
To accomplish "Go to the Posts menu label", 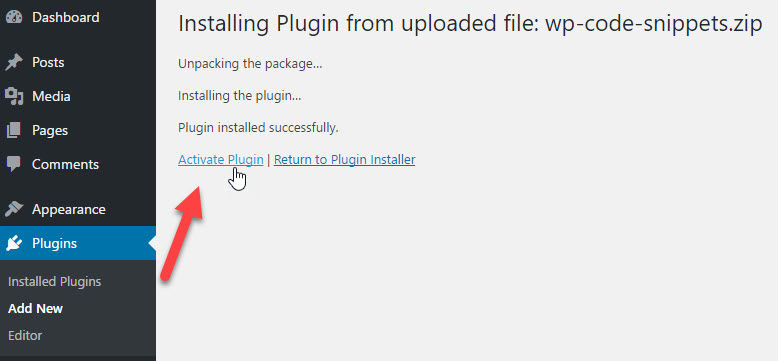I will pos(48,62).
